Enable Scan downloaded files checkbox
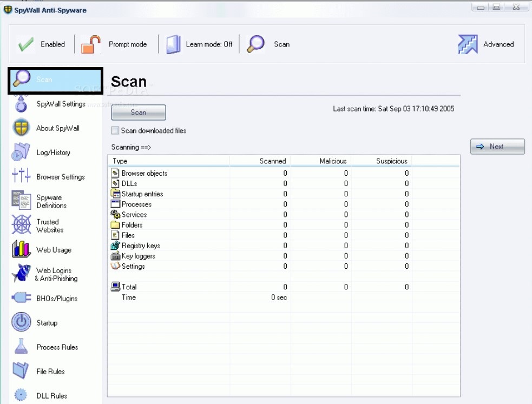The height and width of the screenshot is (404, 532). [x=115, y=130]
